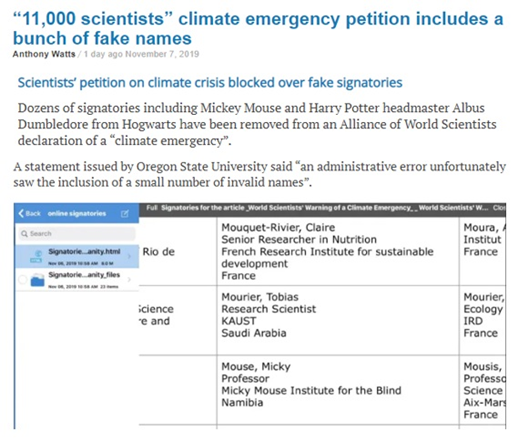The height and width of the screenshot is (442, 518).
Task: Click the search magnifier icon
Action: (24, 234)
